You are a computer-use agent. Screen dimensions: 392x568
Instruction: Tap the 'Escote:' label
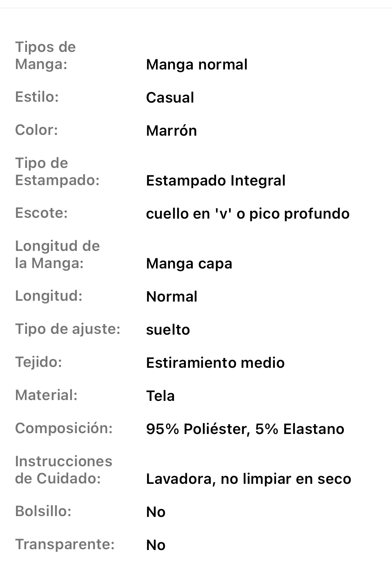pos(41,213)
